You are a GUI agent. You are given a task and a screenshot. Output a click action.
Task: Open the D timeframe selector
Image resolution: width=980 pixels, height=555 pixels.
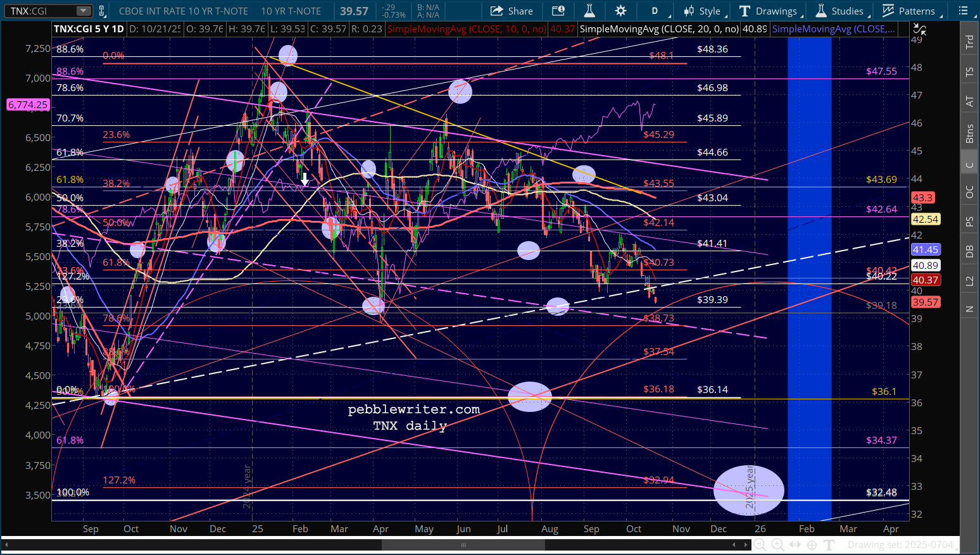click(x=655, y=11)
